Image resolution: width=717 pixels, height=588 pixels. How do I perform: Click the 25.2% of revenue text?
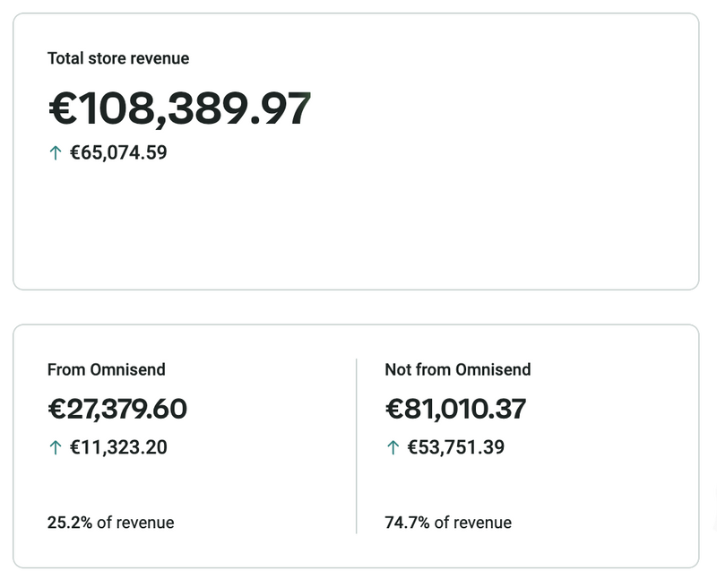tap(110, 523)
